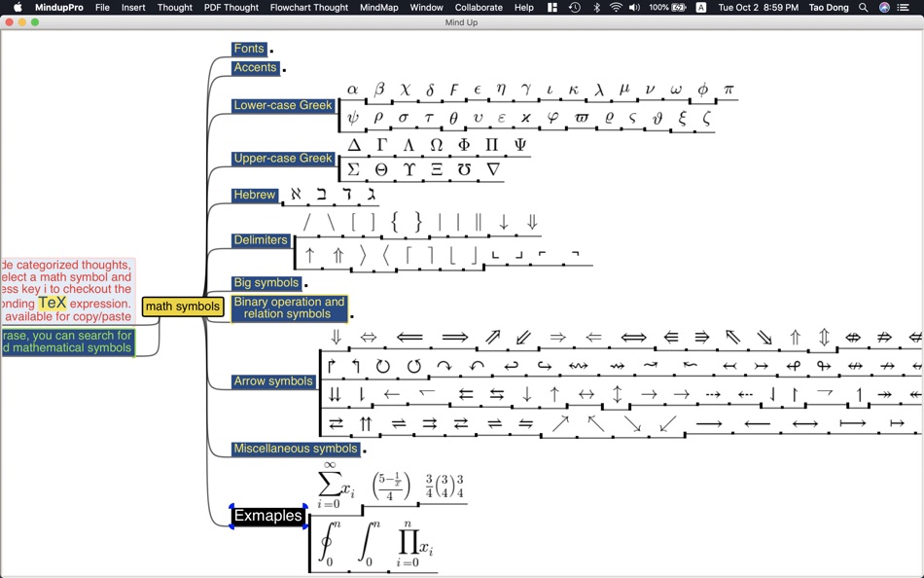The height and width of the screenshot is (578, 924).
Task: Click the red note about TeX expression
Action: (68, 291)
